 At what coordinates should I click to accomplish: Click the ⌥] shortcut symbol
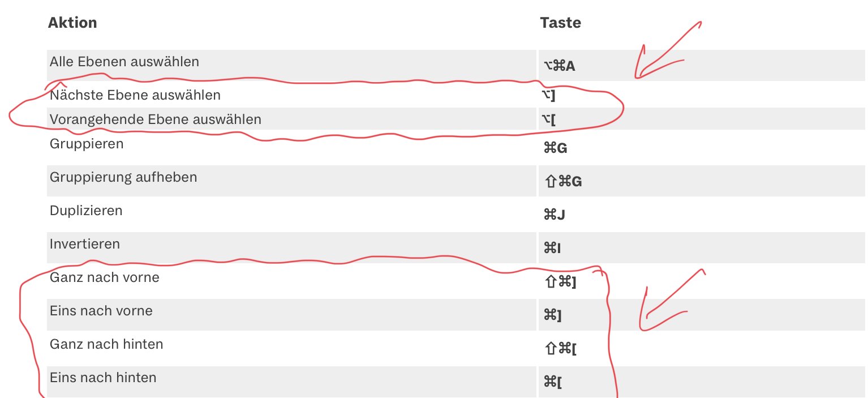tap(549, 95)
